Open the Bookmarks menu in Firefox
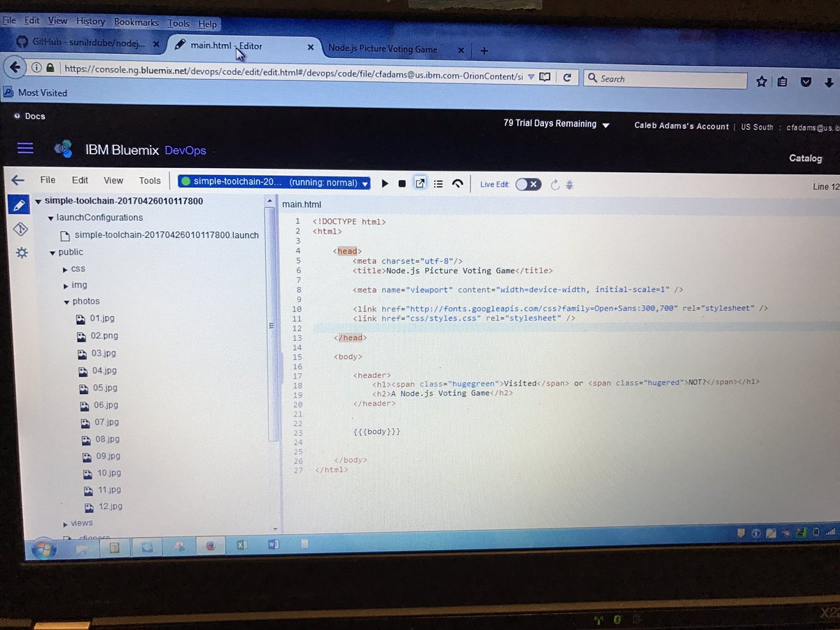This screenshot has width=840, height=630. (x=136, y=22)
